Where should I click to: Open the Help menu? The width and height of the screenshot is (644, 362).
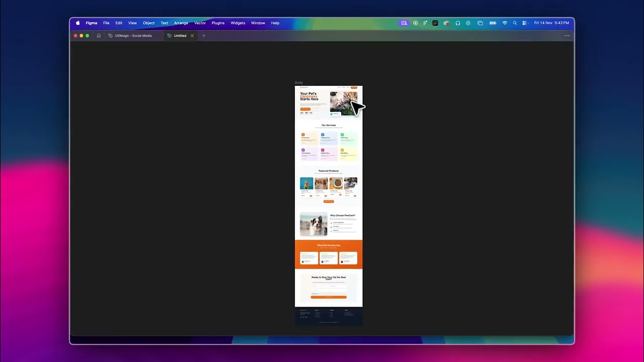point(275,23)
